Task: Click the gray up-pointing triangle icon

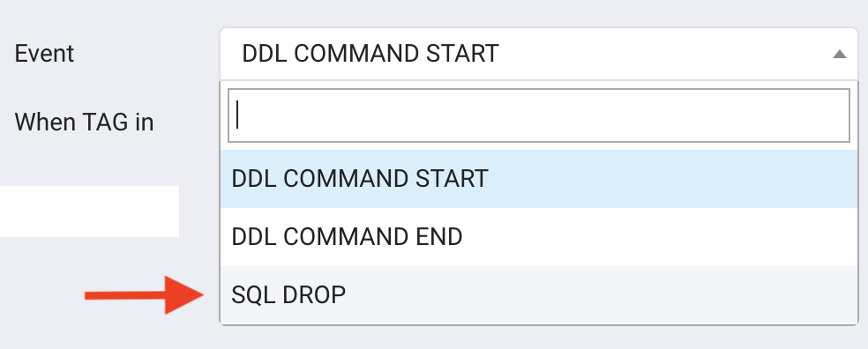Action: pos(839,55)
